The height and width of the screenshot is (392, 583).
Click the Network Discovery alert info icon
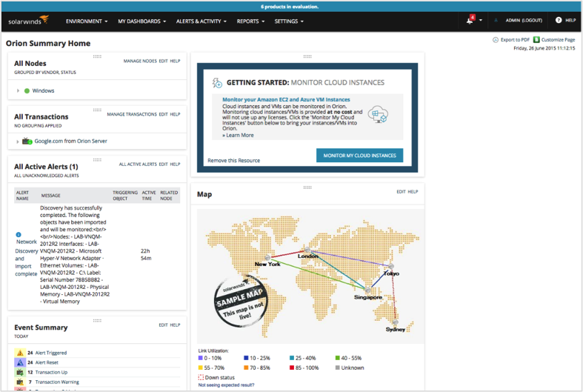click(19, 234)
